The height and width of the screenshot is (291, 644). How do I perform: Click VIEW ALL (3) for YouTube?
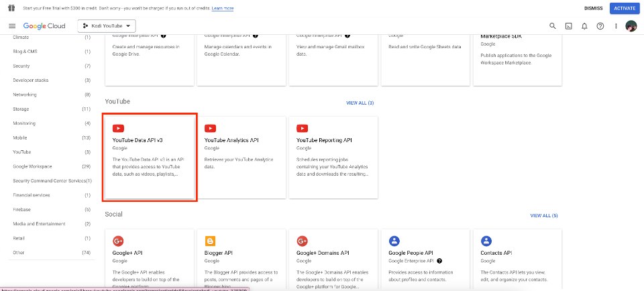360,103
